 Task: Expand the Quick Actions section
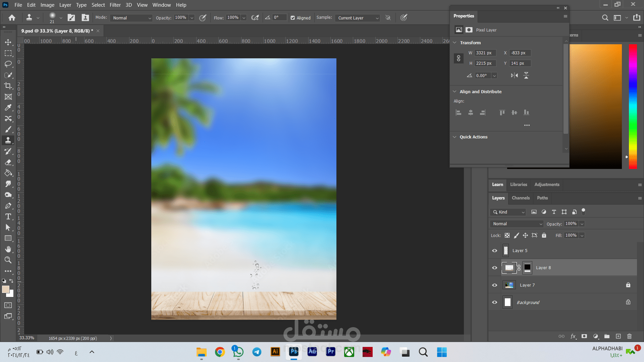(x=455, y=137)
